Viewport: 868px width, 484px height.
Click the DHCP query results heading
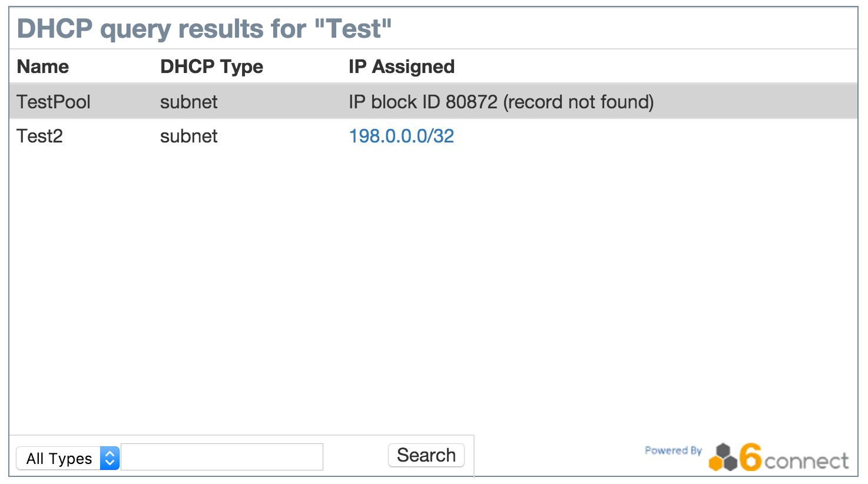204,28
